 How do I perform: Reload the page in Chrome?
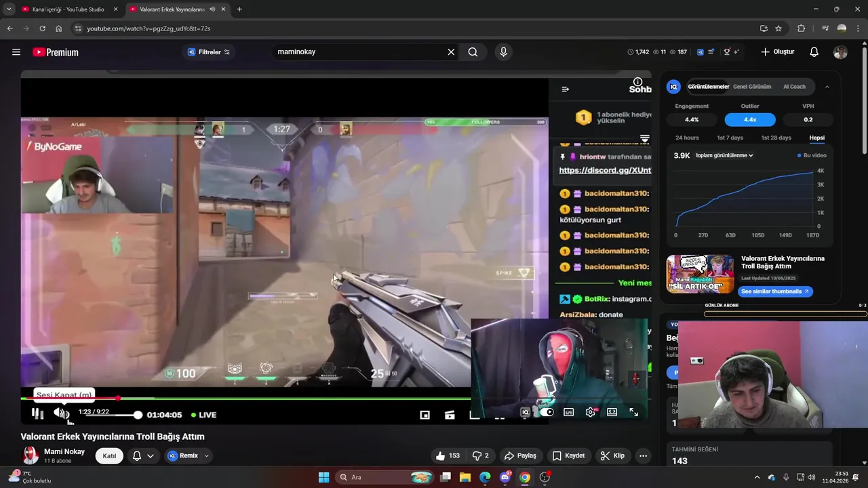click(42, 28)
